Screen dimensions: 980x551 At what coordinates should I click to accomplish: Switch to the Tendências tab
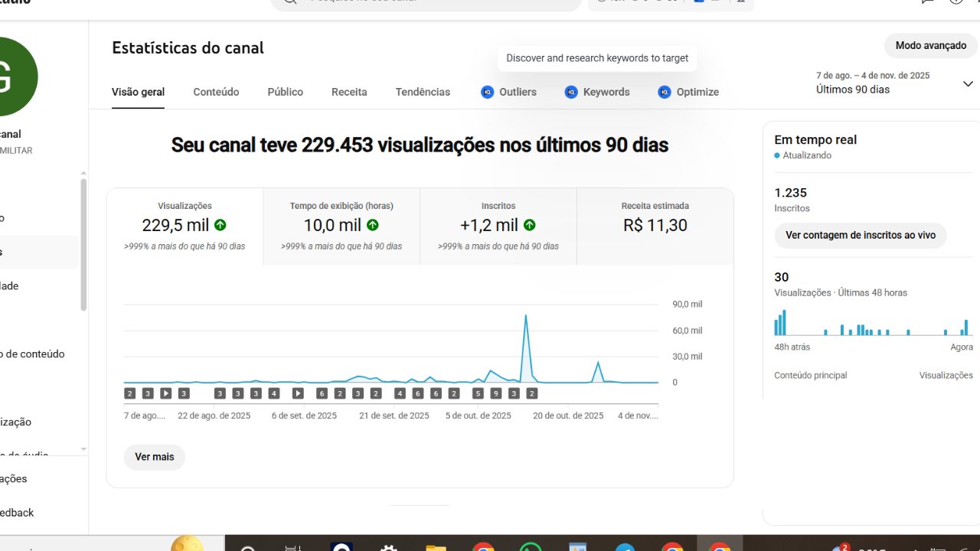(423, 92)
